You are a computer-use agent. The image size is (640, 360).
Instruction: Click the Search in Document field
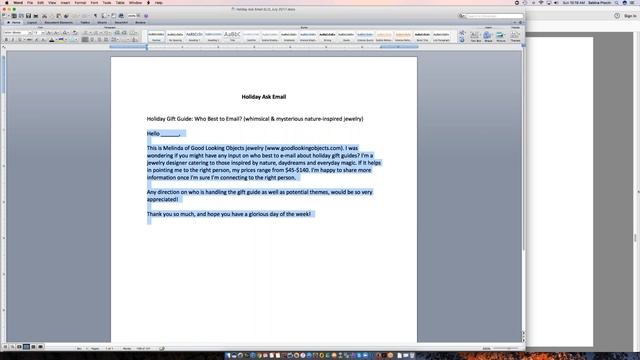tap(494, 16)
